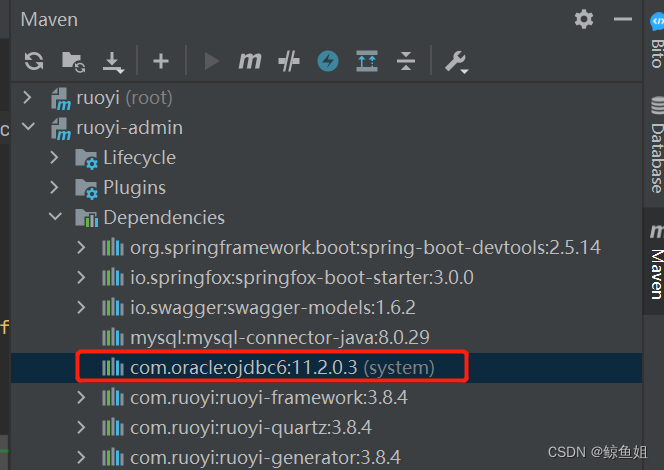The height and width of the screenshot is (470, 664).
Task: Collapse the ruoyi-admin module
Action: pos(28,127)
